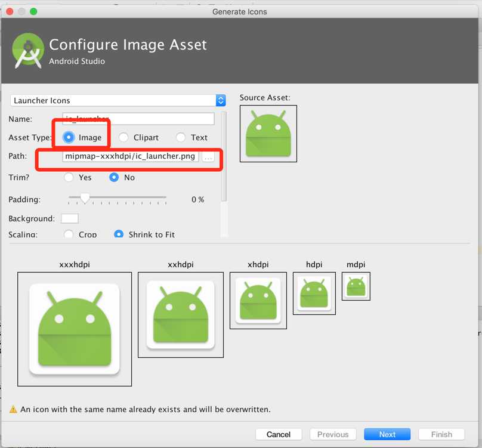Viewport: 482px width, 448px height.
Task: Select the Text asset type radio
Action: (181, 137)
